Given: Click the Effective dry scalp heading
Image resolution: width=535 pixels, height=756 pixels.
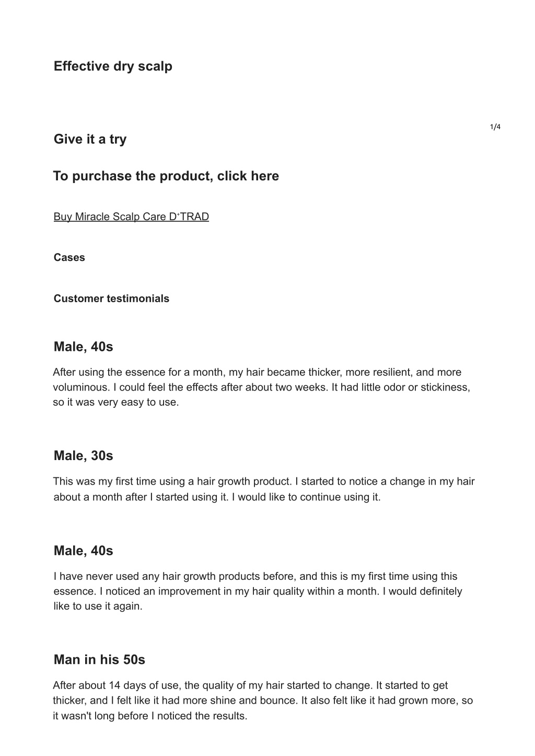Looking at the screenshot, I should coord(113,66).
